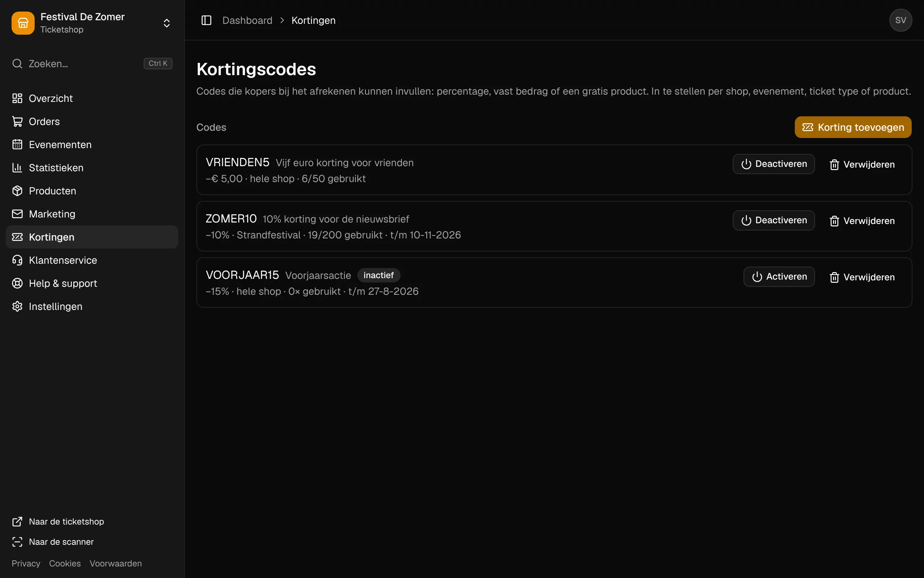Click power icon on ZOMER10 row
Screen dimensions: 924x578
(746, 221)
